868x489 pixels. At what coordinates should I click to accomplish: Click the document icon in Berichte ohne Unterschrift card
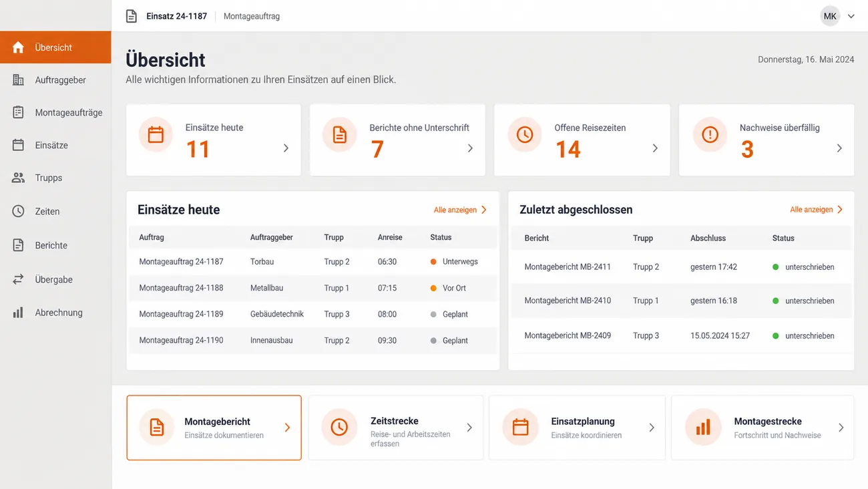coord(340,135)
